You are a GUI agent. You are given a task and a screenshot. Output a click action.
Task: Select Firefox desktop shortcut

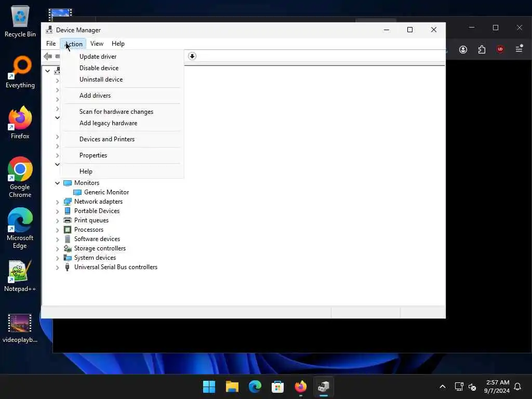click(x=20, y=123)
